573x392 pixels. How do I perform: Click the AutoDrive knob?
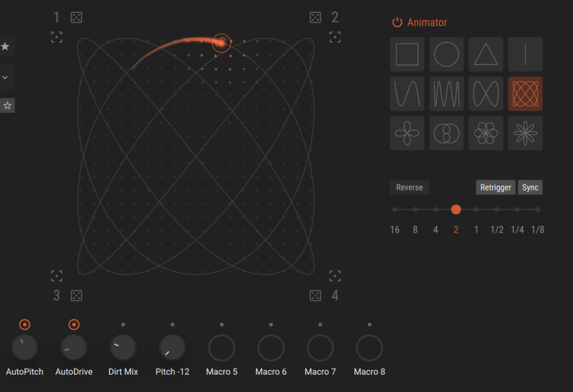[74, 348]
